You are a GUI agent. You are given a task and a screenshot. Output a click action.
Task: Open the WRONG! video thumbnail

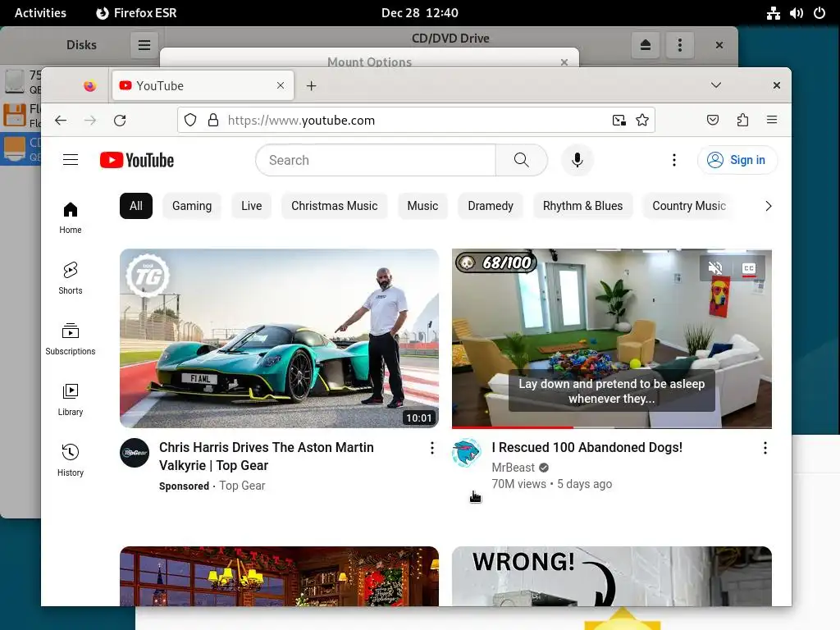(612, 576)
